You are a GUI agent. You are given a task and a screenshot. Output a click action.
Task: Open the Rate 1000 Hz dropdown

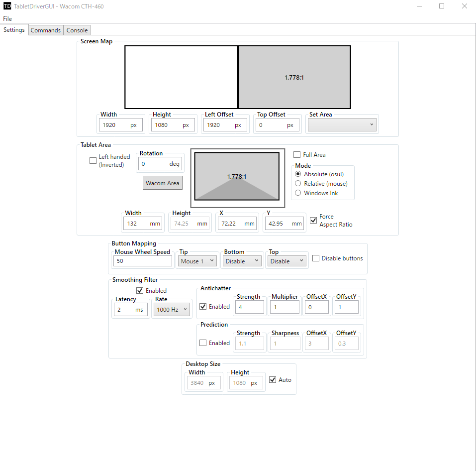click(x=172, y=310)
